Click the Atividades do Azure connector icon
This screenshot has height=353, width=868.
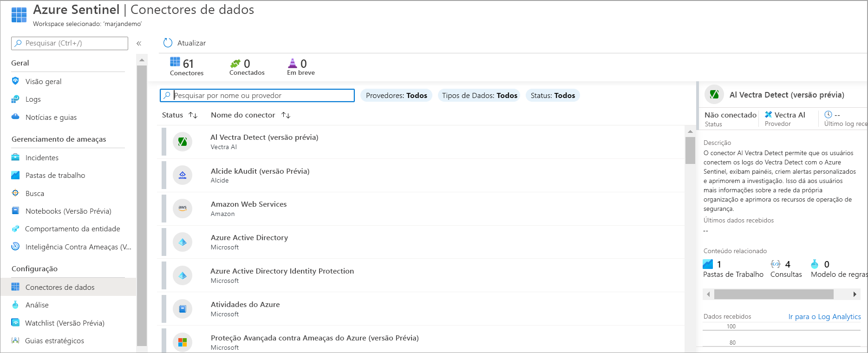click(183, 309)
